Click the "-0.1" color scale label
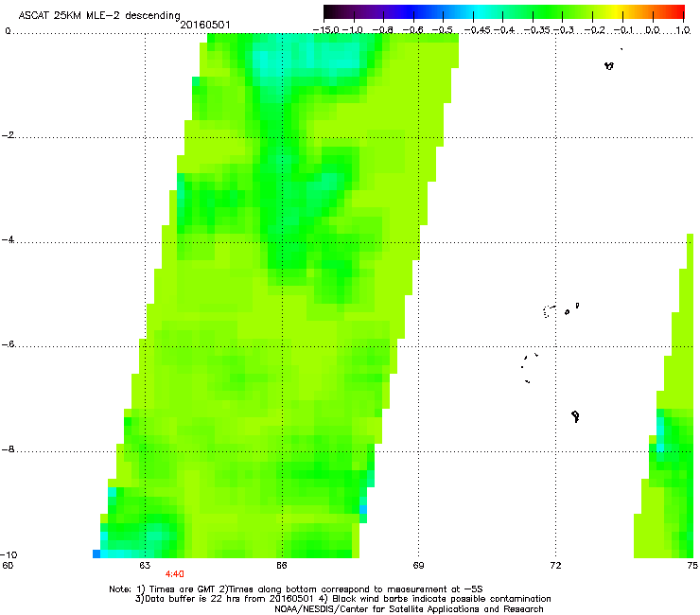This screenshot has height=615, width=700. (x=624, y=30)
